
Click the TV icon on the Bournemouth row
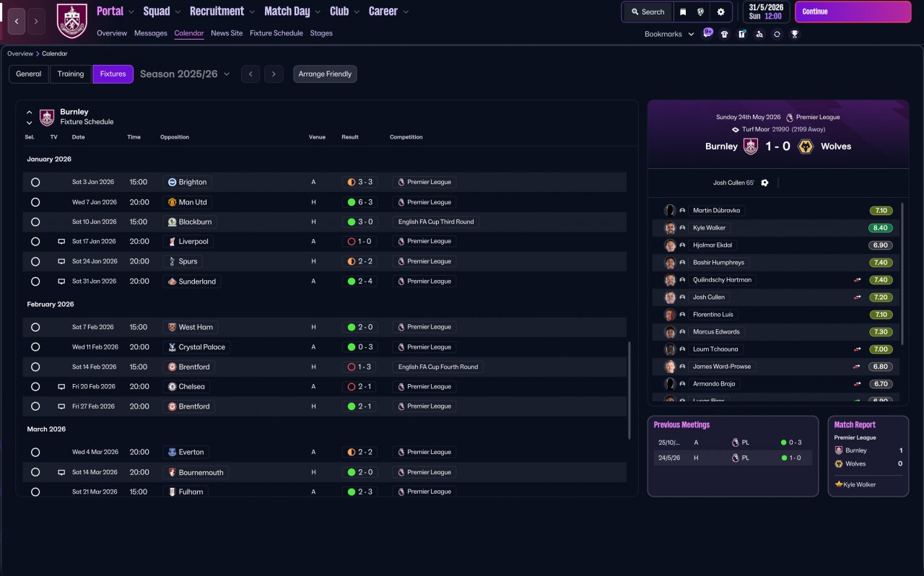61,472
